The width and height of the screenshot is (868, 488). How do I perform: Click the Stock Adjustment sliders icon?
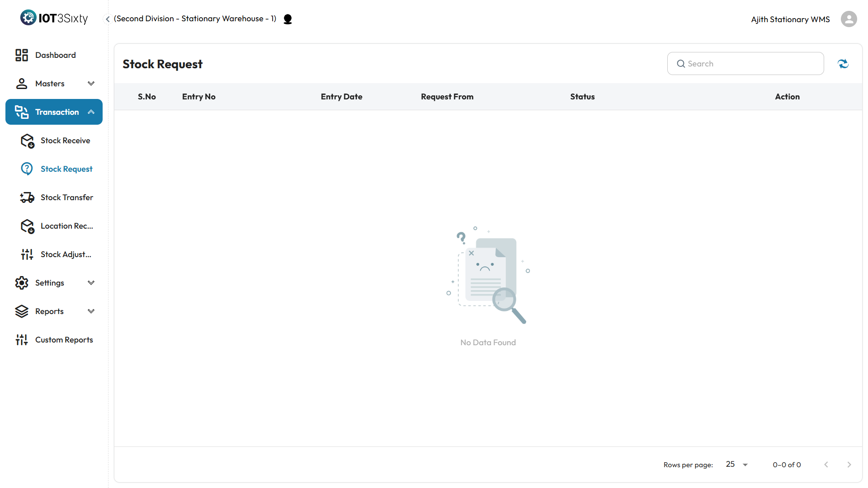click(x=27, y=254)
